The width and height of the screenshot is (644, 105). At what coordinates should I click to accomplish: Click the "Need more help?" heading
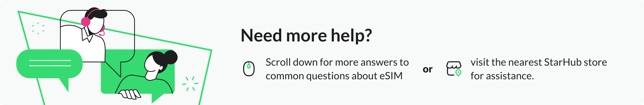tap(306, 35)
